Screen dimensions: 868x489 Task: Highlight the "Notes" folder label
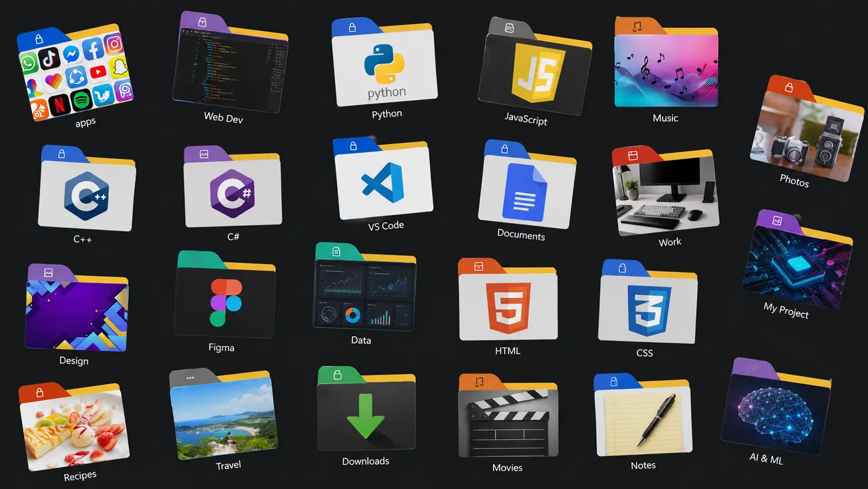[x=643, y=466]
